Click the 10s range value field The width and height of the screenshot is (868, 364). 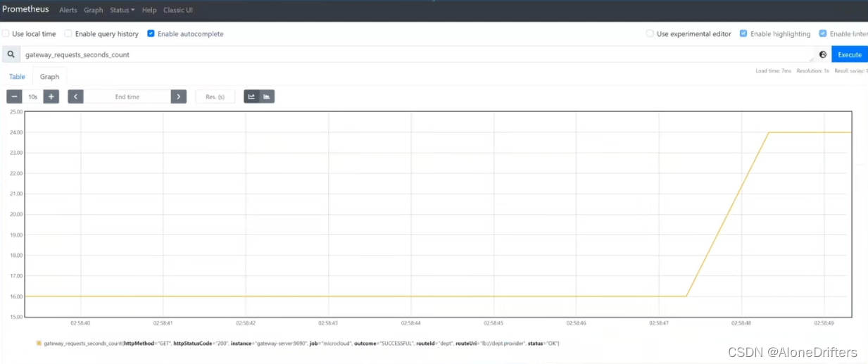coord(32,96)
